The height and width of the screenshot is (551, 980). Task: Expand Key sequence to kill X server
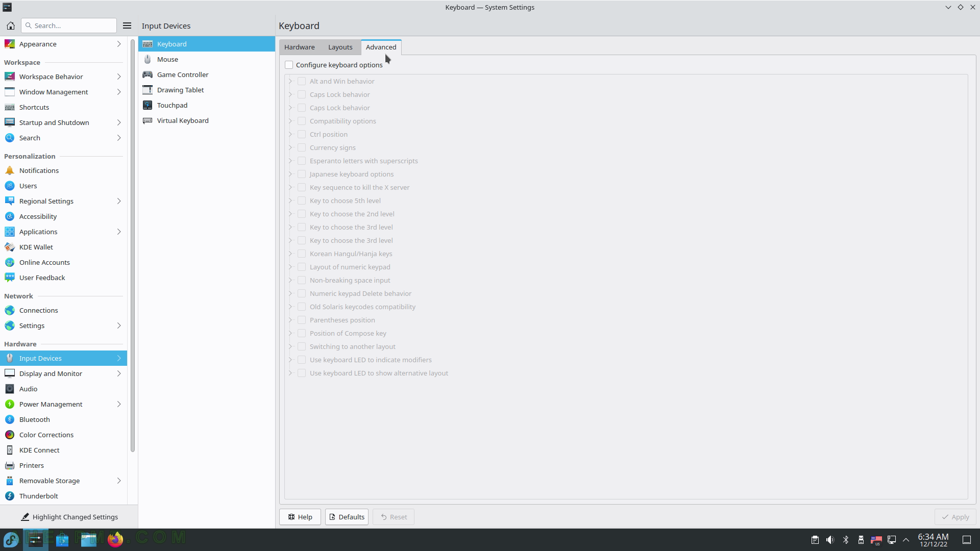tap(290, 187)
